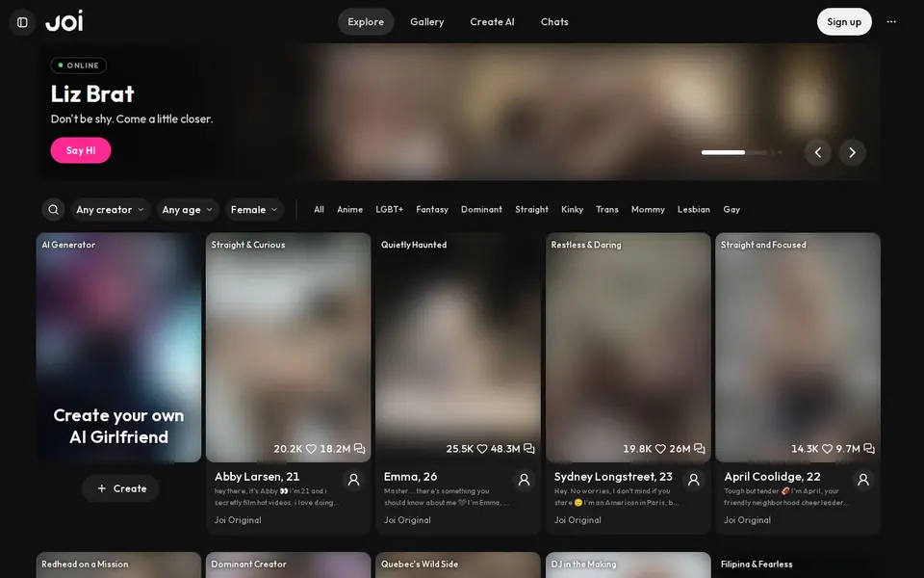Image resolution: width=924 pixels, height=578 pixels.
Task: Open Sydney Longstreet's profile icon
Action: pos(694,480)
